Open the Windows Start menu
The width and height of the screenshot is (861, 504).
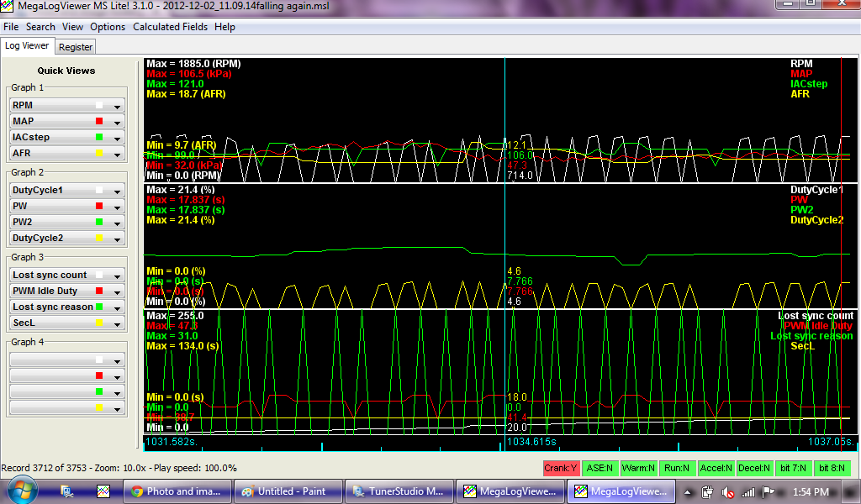point(19,491)
